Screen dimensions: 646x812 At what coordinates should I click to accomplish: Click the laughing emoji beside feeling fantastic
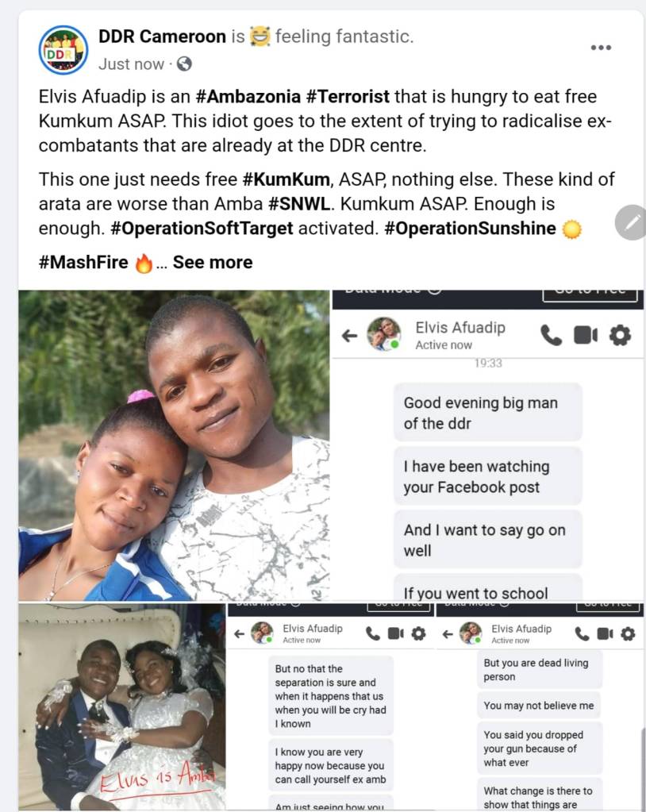[x=260, y=37]
